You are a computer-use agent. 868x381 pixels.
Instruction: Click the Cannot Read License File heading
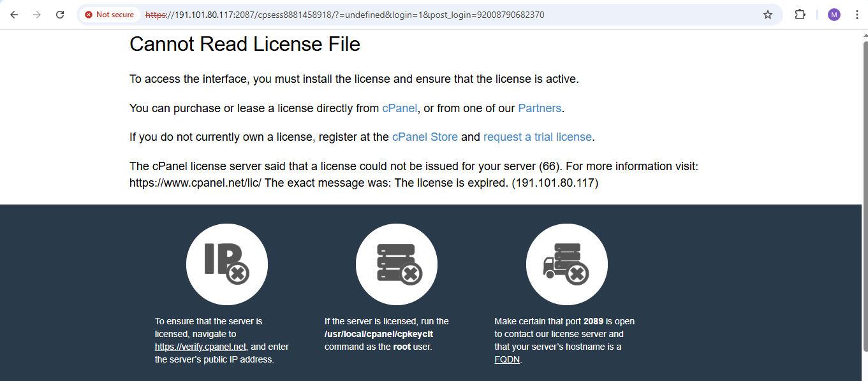[x=245, y=44]
